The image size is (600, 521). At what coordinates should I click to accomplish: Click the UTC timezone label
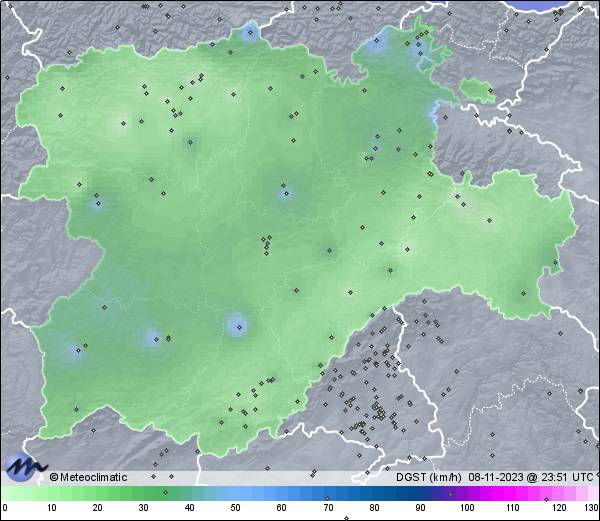pos(583,477)
